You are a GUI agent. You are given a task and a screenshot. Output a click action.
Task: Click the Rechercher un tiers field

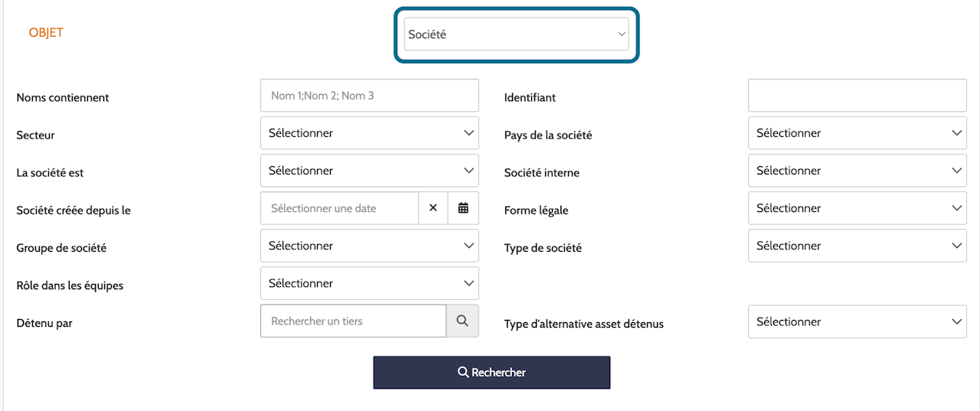[x=354, y=321]
